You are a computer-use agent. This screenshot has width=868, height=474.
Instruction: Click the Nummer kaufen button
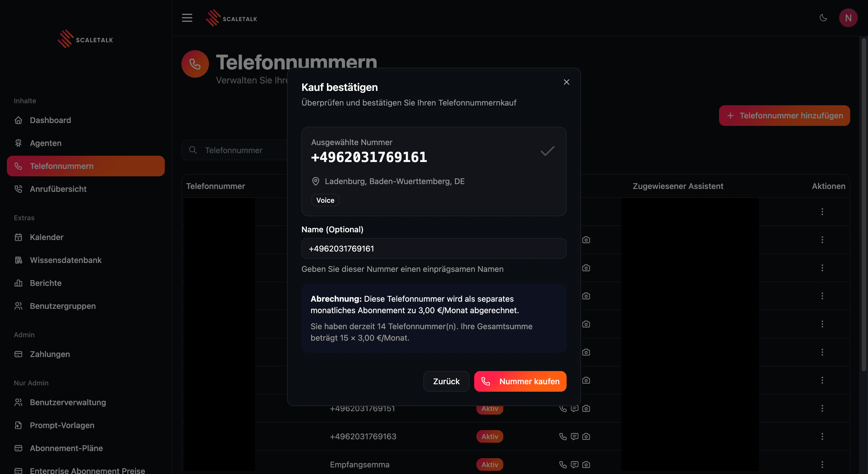click(x=520, y=381)
